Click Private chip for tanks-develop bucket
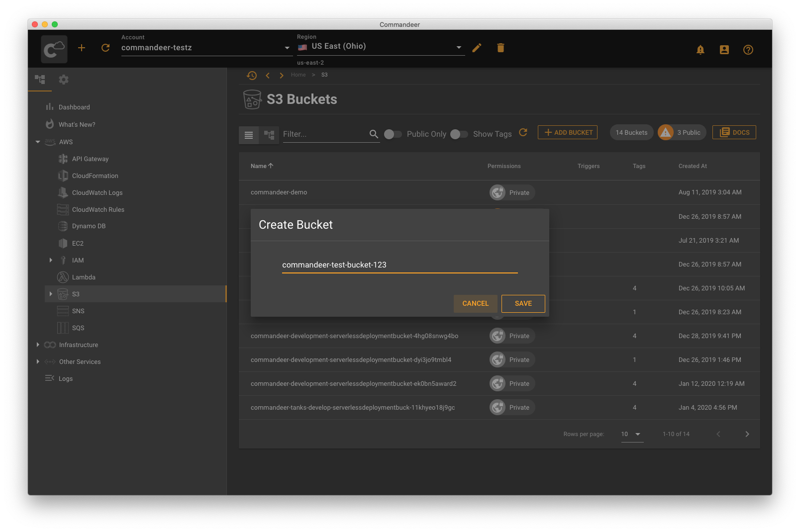This screenshot has width=800, height=532. tap(512, 408)
